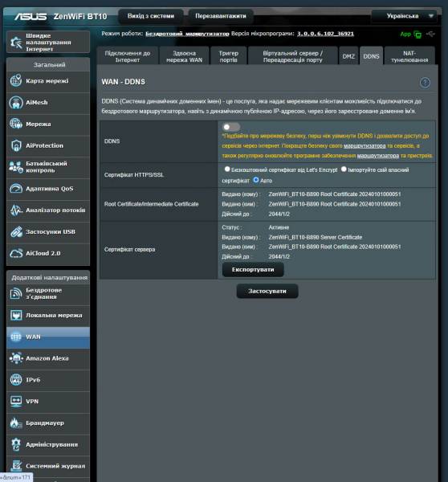Click the Вихід з системи button
Viewport: 448px width, 482px height.
pos(151,16)
